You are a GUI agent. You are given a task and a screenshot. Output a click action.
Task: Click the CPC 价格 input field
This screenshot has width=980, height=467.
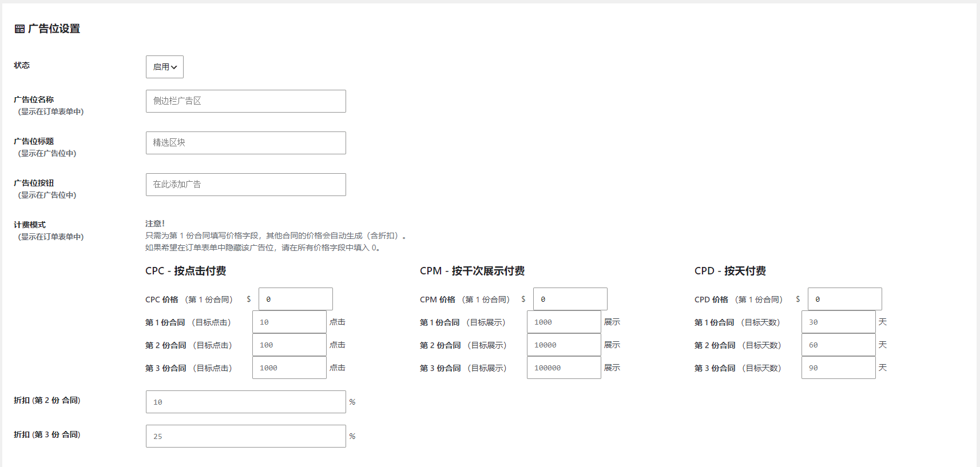point(296,299)
